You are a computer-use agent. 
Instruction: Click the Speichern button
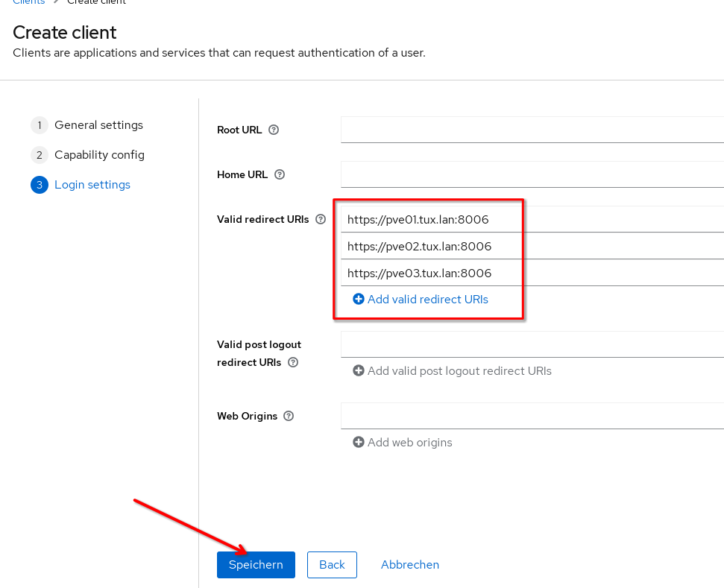tap(256, 565)
